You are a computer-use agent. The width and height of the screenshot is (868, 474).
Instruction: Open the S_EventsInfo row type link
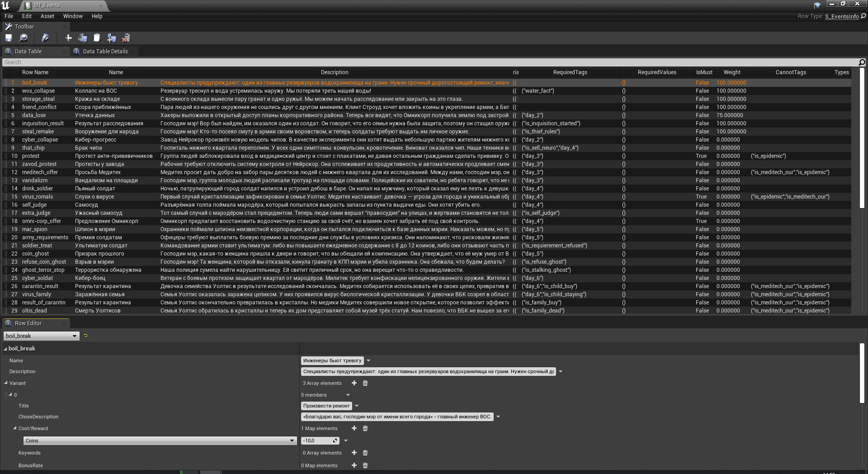(842, 16)
